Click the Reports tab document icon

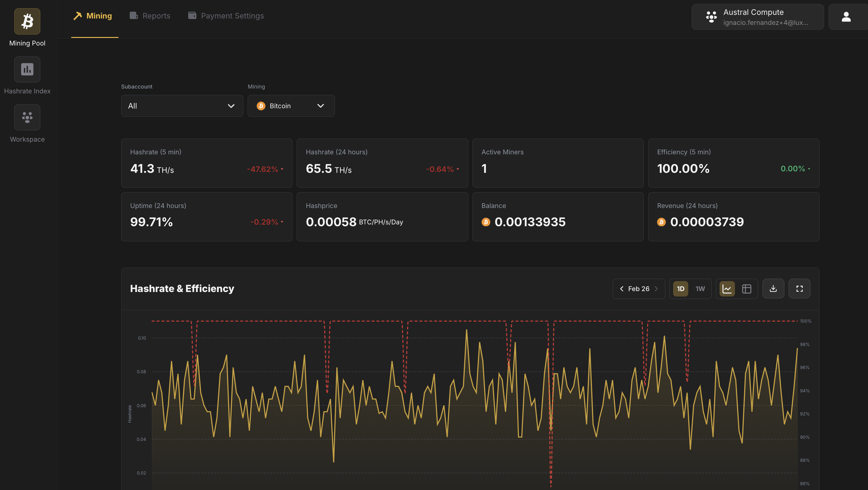click(x=134, y=15)
